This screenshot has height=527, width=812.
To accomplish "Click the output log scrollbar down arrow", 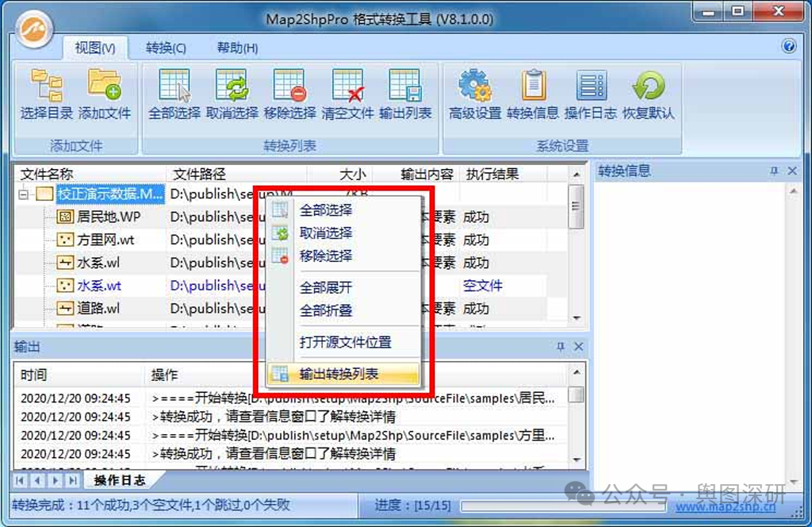I will [576, 459].
